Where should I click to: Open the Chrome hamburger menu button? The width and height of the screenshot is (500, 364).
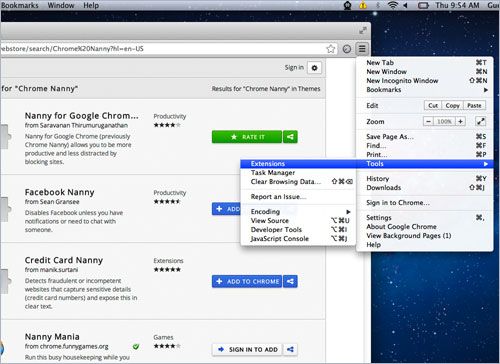[x=362, y=49]
